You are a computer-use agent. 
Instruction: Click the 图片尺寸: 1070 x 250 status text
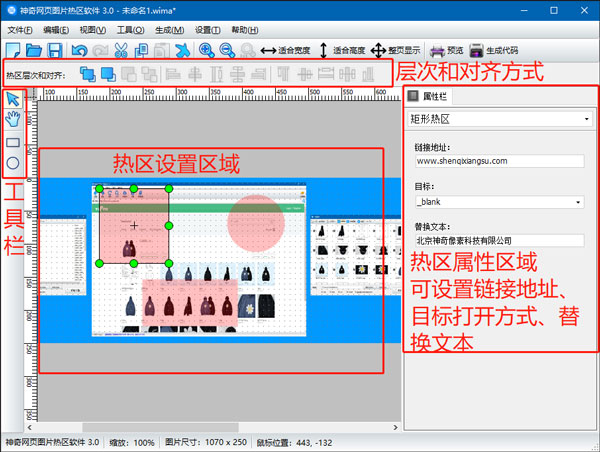(206, 442)
